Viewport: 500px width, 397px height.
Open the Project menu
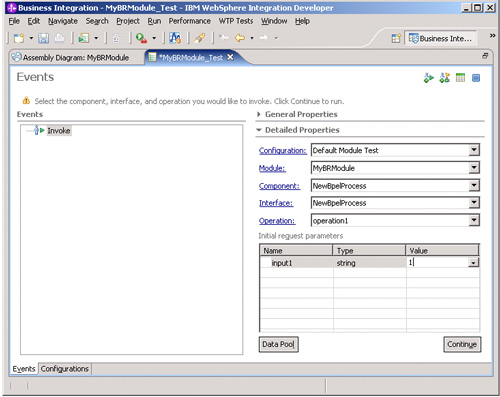[128, 21]
